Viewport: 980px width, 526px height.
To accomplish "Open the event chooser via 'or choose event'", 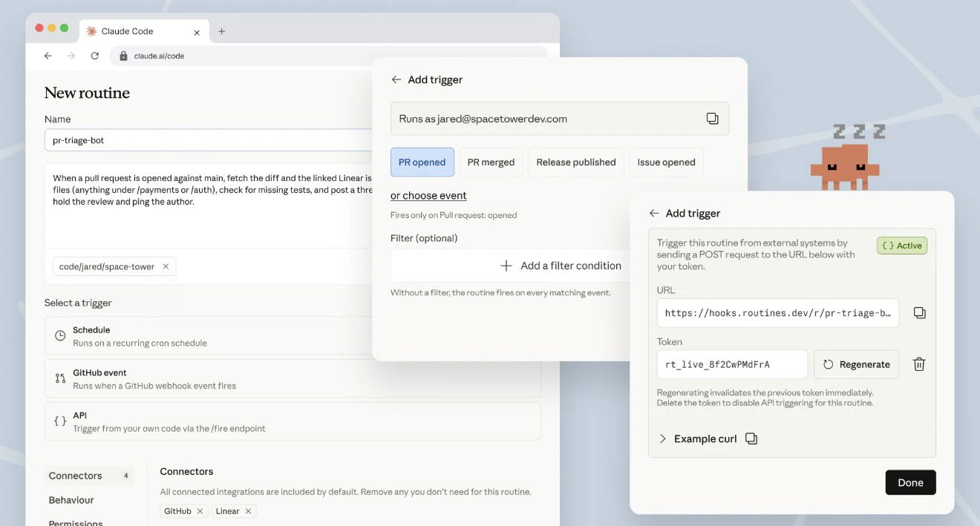I will coord(428,195).
